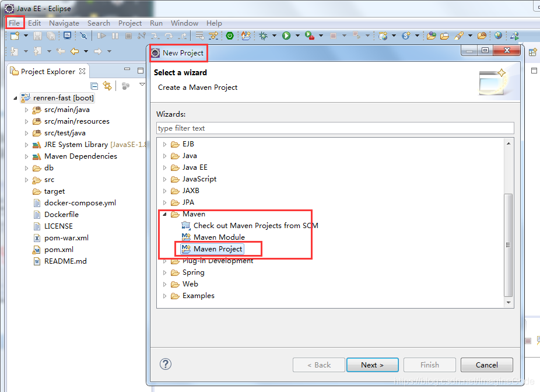The image size is (540, 392).
Task: Open the File menu
Action: 15,23
